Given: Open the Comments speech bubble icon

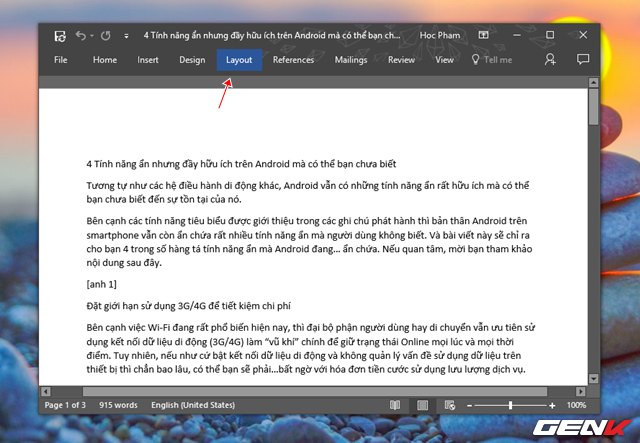Looking at the screenshot, I should point(583,60).
